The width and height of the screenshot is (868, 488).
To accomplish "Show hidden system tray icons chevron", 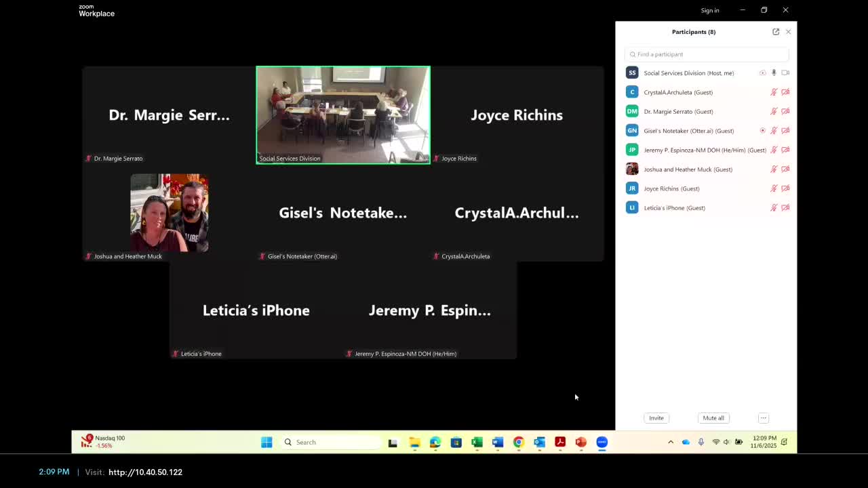I will tap(671, 442).
